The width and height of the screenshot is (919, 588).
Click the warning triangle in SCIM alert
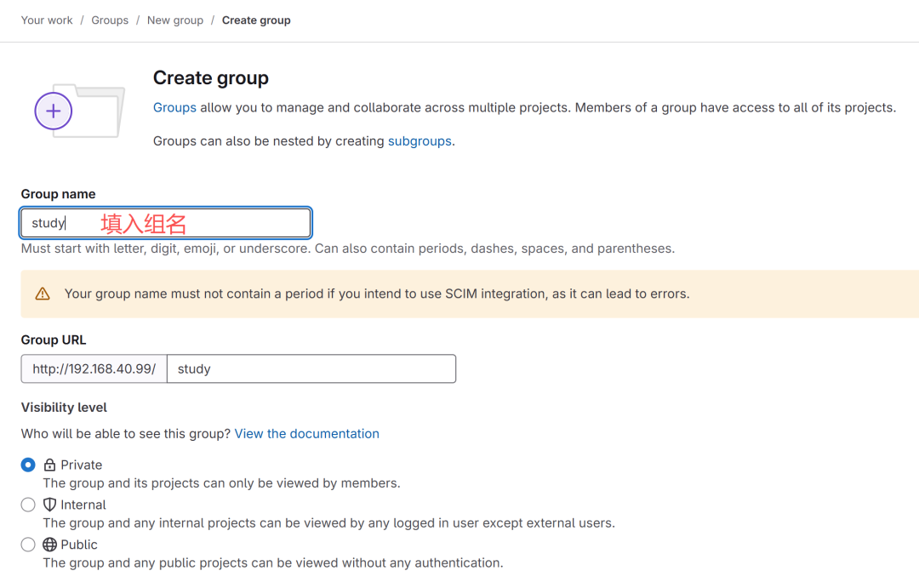pyautogui.click(x=43, y=294)
